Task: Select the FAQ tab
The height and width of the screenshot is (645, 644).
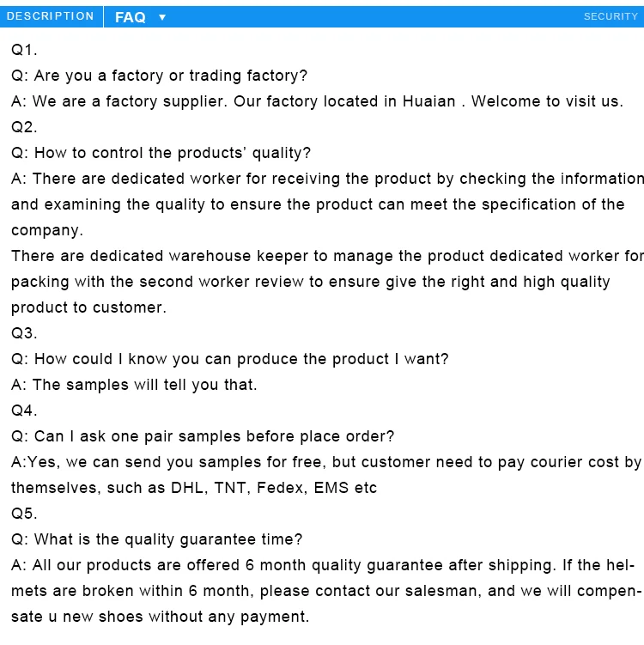Action: 131,17
